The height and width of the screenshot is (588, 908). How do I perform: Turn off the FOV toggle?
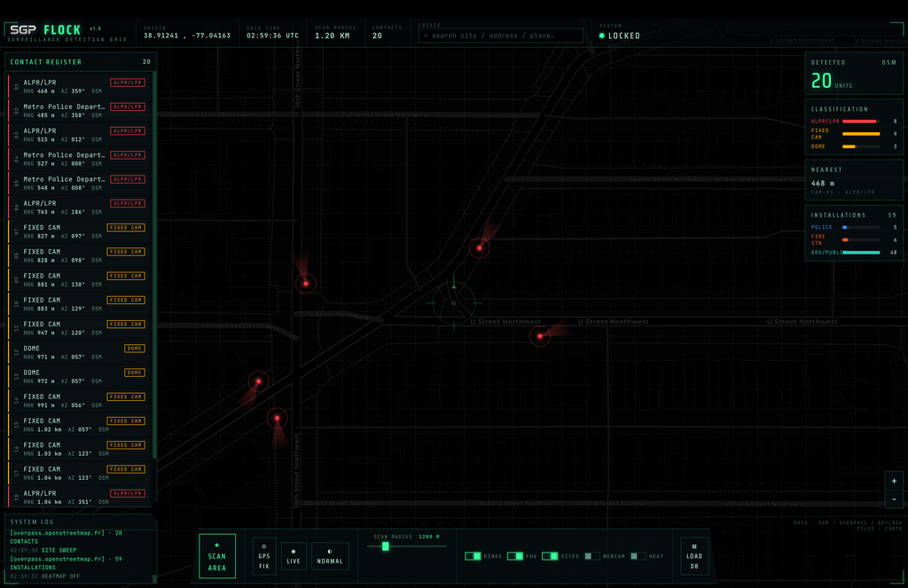[515, 556]
